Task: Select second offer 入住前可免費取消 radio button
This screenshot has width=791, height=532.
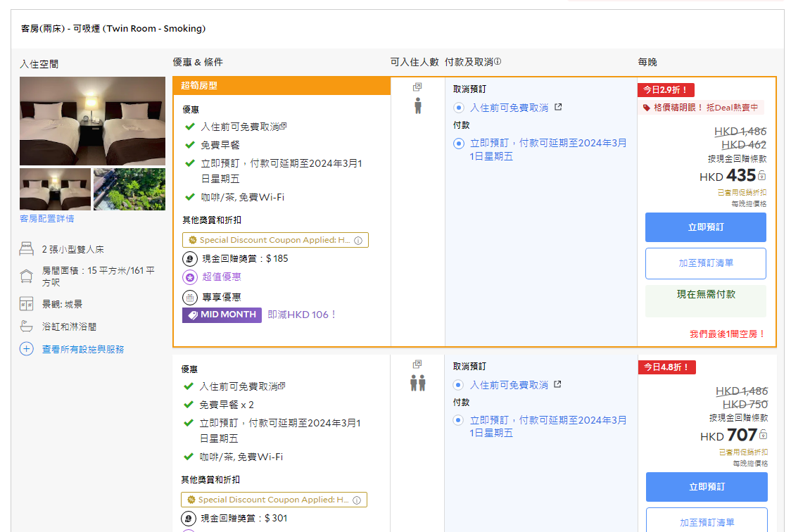Action: [458, 385]
